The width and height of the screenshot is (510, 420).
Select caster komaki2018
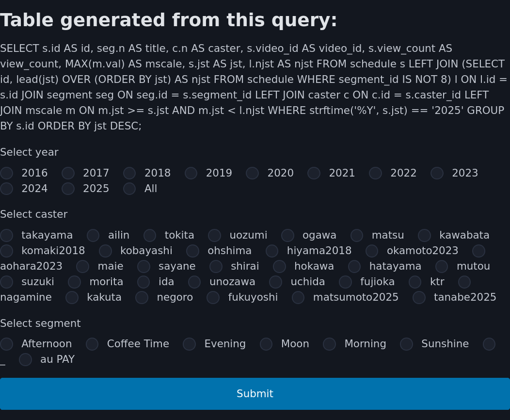click(x=6, y=251)
